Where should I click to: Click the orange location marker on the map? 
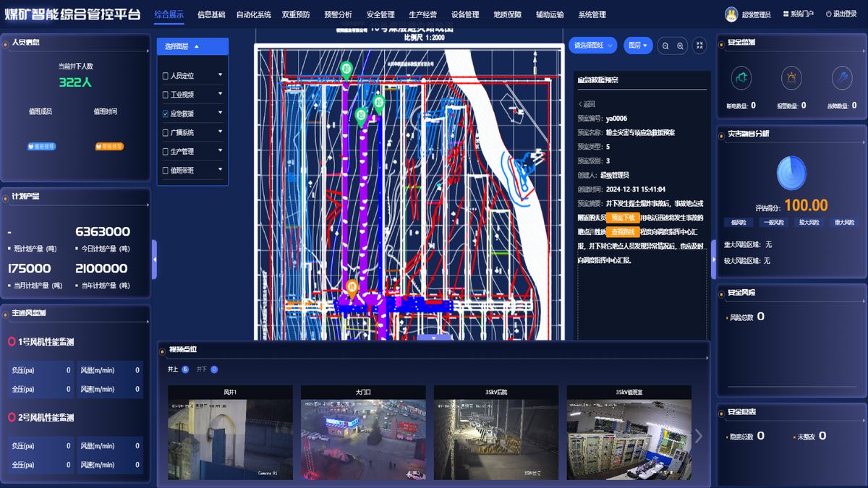point(352,289)
